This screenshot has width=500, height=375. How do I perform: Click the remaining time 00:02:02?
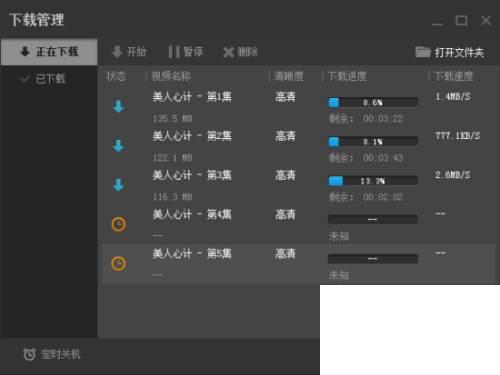[x=383, y=197]
